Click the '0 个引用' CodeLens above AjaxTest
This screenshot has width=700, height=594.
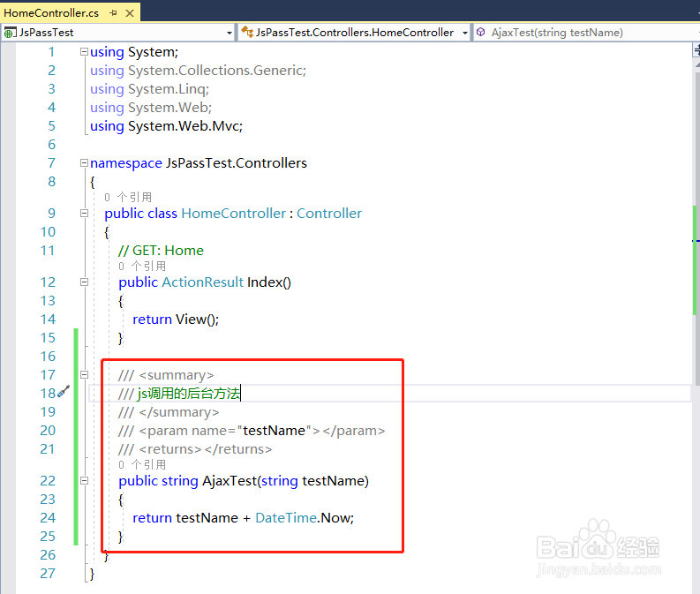pos(142,464)
